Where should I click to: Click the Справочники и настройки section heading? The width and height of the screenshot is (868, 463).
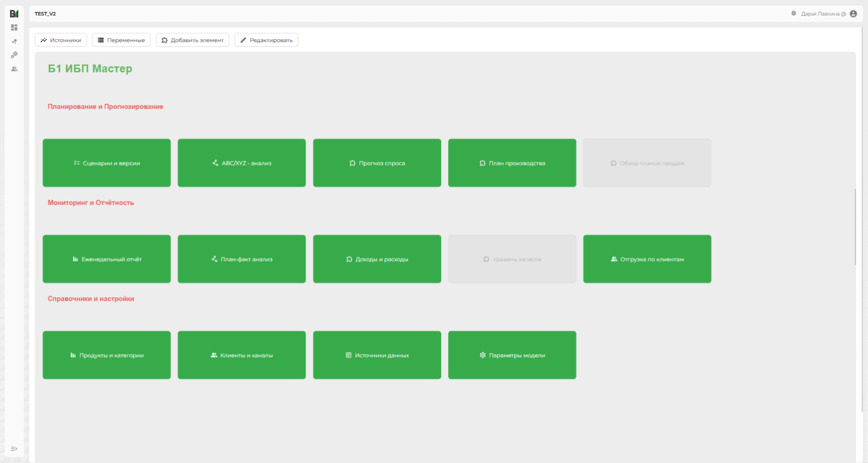(91, 298)
